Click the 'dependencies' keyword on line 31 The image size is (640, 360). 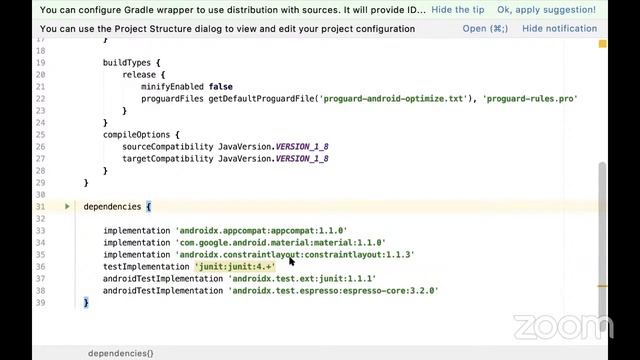coord(112,207)
